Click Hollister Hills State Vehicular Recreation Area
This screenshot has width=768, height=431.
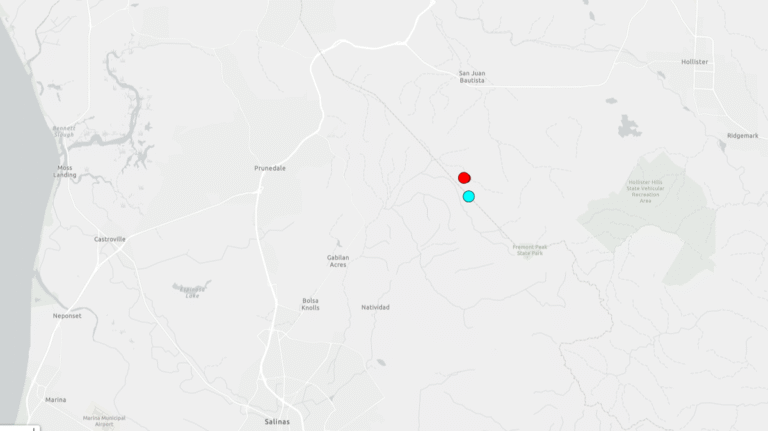pos(646,192)
